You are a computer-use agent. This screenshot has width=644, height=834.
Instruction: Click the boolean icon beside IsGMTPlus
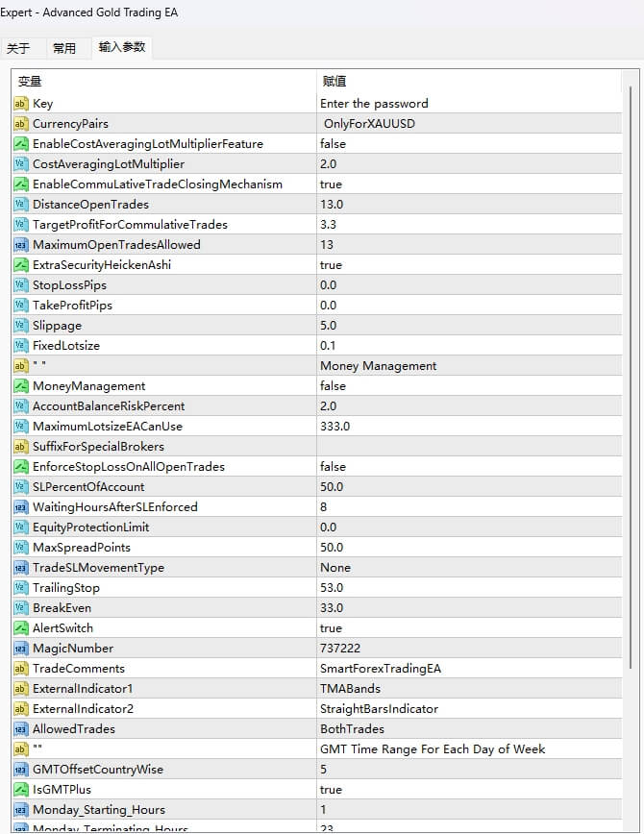click(20, 790)
